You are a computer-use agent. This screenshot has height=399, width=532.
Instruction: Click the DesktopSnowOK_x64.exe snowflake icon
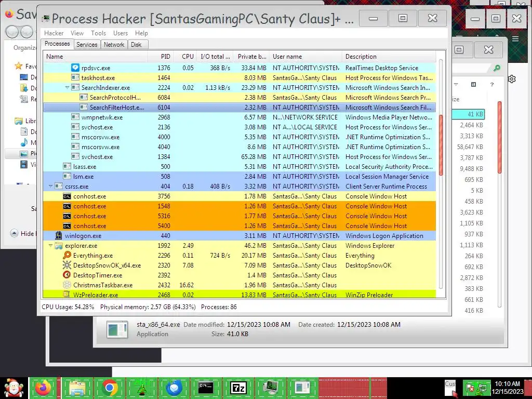(x=67, y=265)
